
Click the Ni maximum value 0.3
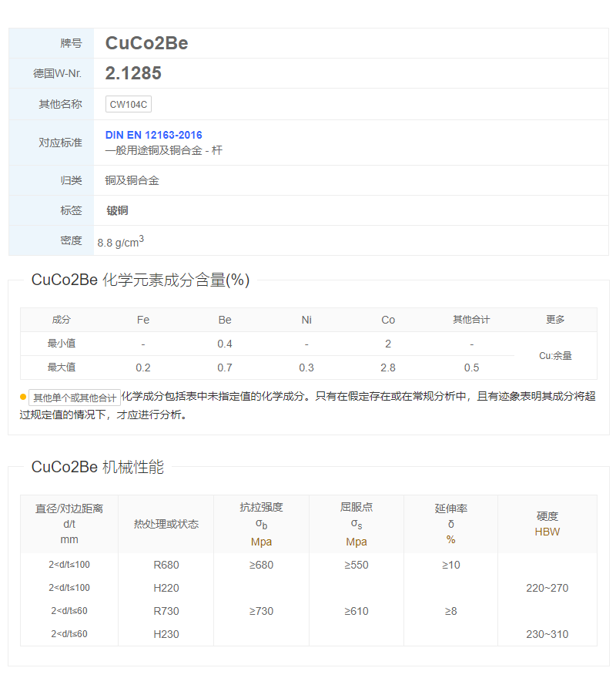(x=306, y=368)
